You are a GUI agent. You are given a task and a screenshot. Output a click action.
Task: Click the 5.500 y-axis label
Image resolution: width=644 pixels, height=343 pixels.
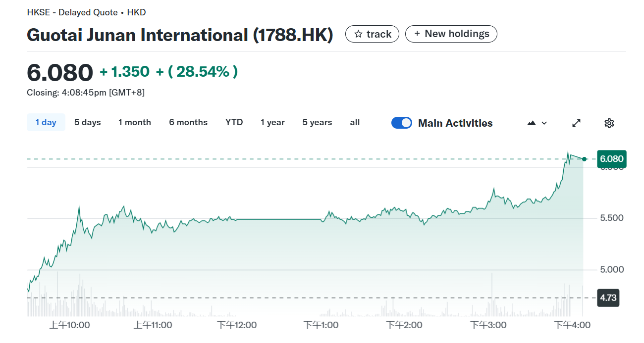pos(611,218)
